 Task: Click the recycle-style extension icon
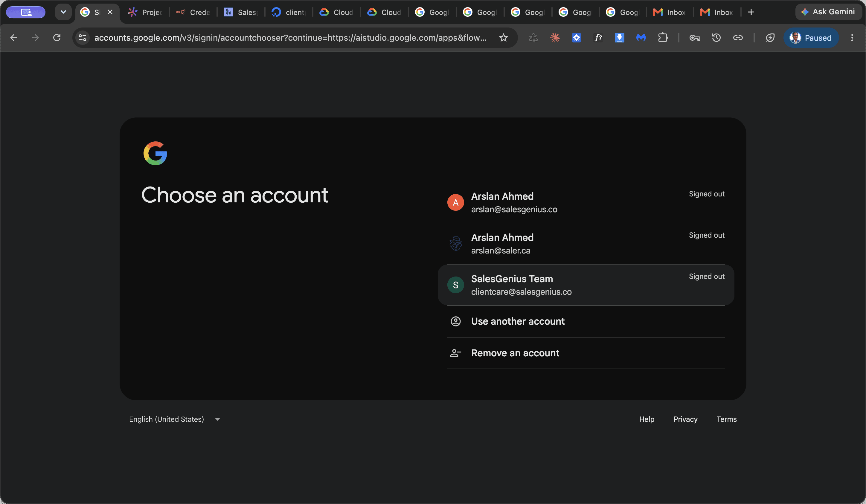[x=533, y=38]
